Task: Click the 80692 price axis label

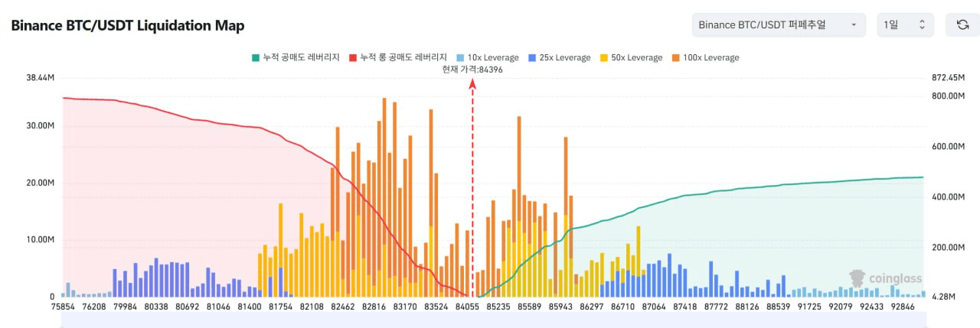Action: 187,307
